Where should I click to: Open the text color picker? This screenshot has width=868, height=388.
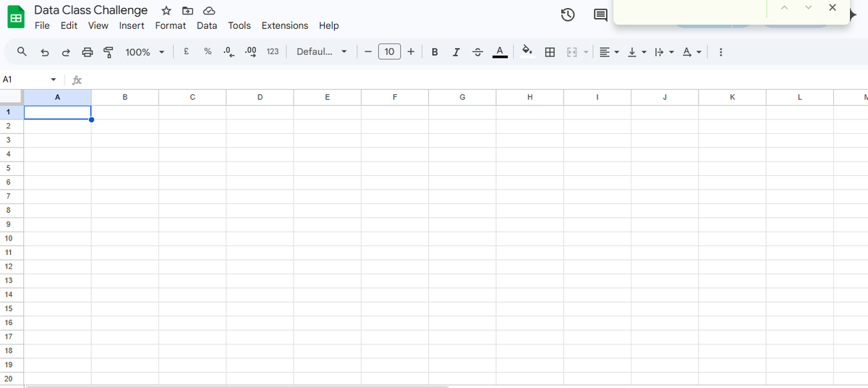pyautogui.click(x=500, y=52)
